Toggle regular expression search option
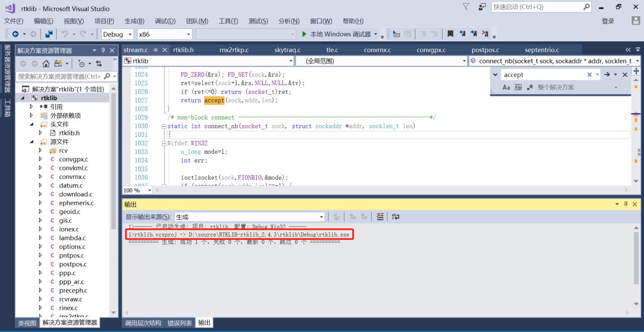 tap(530, 87)
